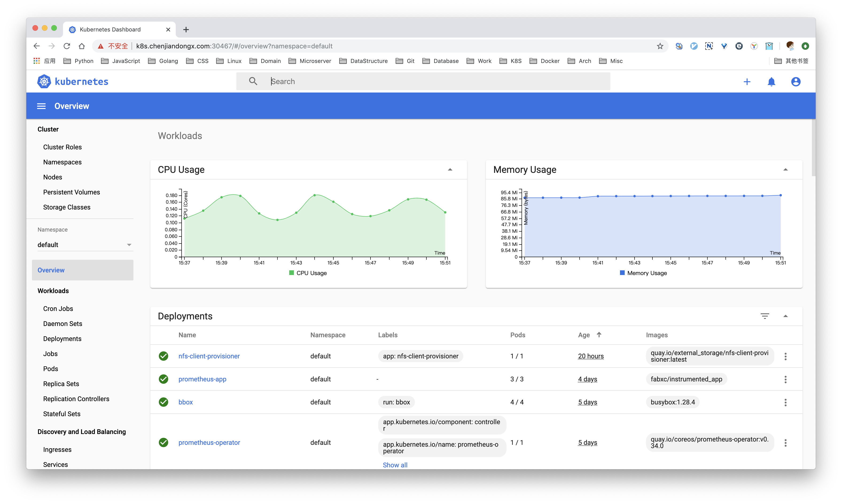The height and width of the screenshot is (504, 842).
Task: Open Replication Controllers in sidebar
Action: [x=76, y=399]
